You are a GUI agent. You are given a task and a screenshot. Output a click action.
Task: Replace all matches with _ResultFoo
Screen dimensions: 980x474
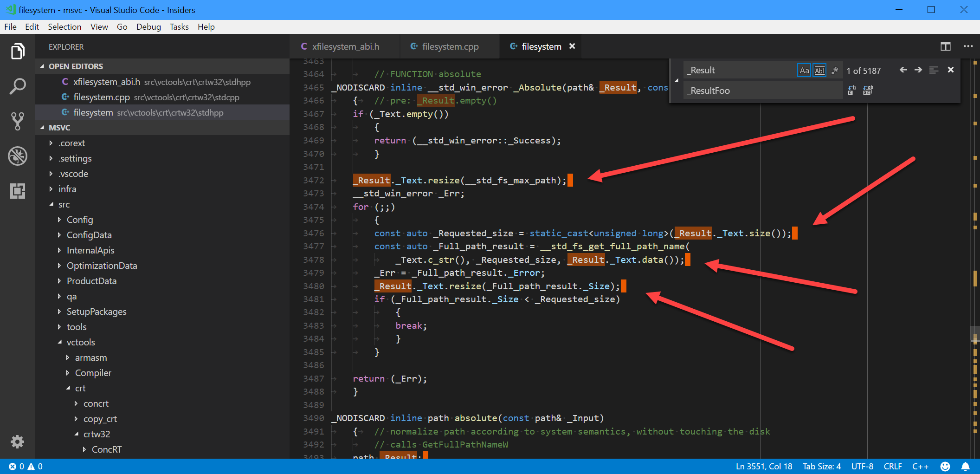coord(868,91)
